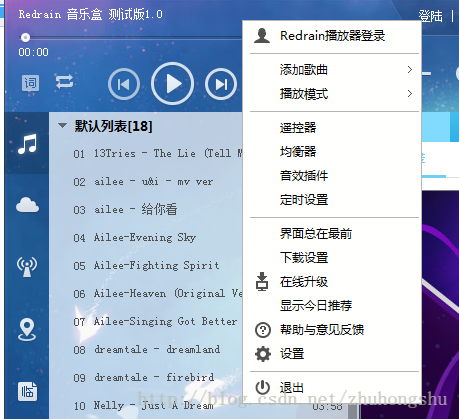Click the Redrain 音乐盒 测试版1.0 title text
Screen dimensions: 459x419
click(91, 14)
